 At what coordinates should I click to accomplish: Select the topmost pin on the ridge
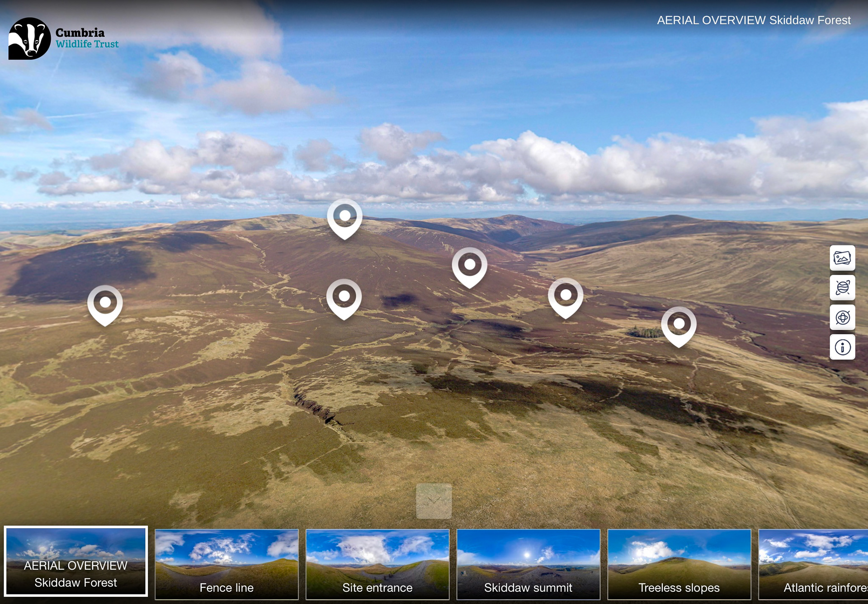pos(344,217)
